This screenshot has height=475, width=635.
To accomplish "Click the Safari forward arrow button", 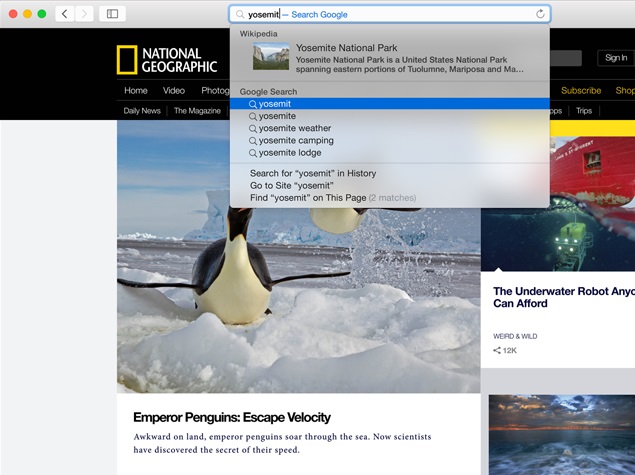I will pos(84,14).
